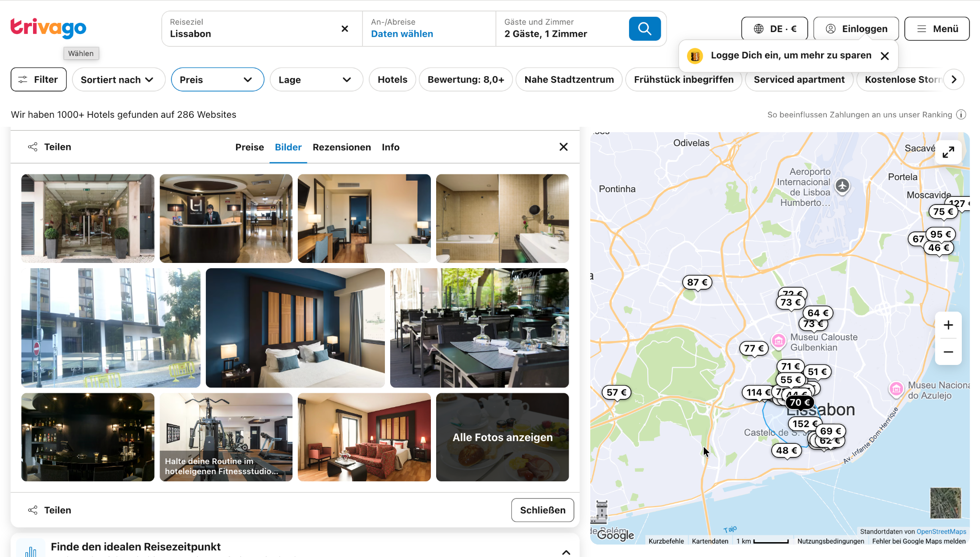Open the hotel entrance photo
The image size is (980, 557).
click(x=88, y=218)
